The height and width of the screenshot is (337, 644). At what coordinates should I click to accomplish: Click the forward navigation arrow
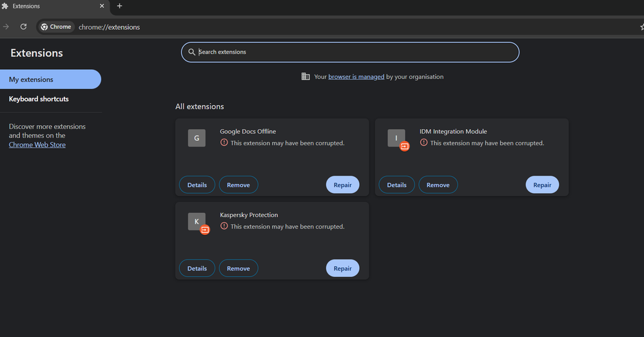[x=6, y=26]
